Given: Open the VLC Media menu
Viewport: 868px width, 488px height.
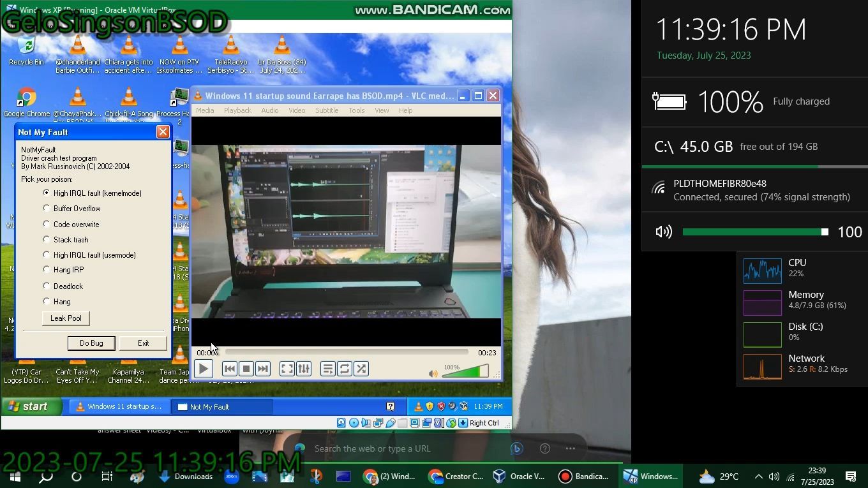Looking at the screenshot, I should point(205,110).
